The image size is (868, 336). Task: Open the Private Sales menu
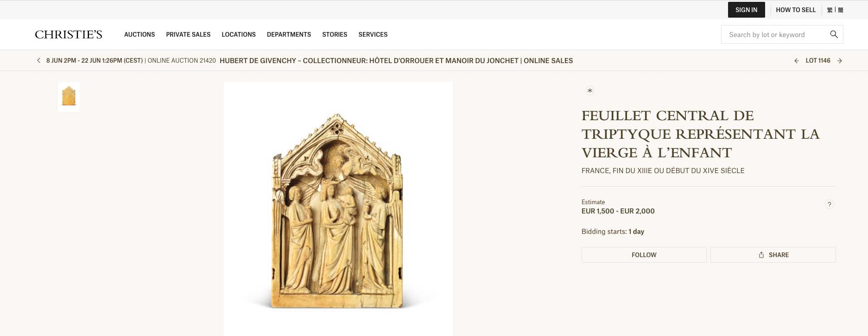click(x=188, y=34)
